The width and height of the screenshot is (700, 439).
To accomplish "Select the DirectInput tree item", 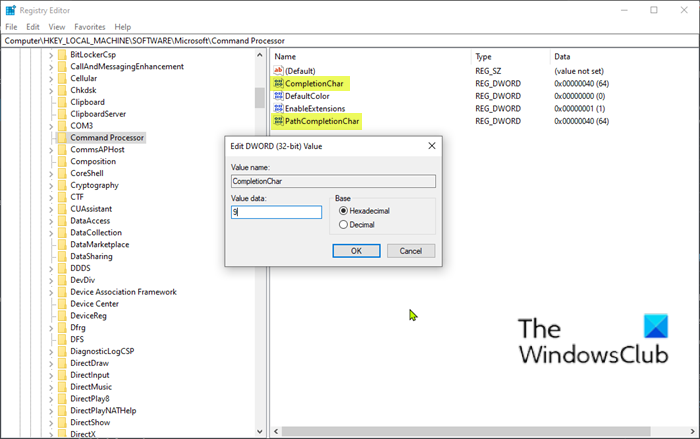I will click(x=90, y=375).
